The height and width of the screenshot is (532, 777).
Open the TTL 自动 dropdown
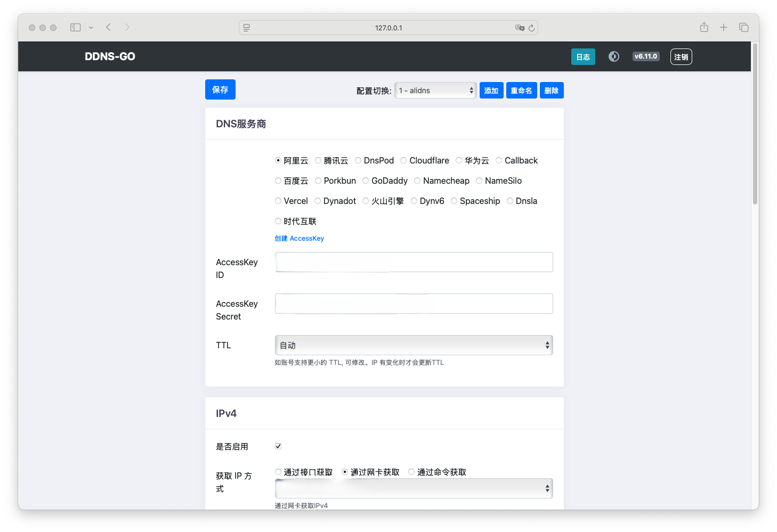click(414, 345)
